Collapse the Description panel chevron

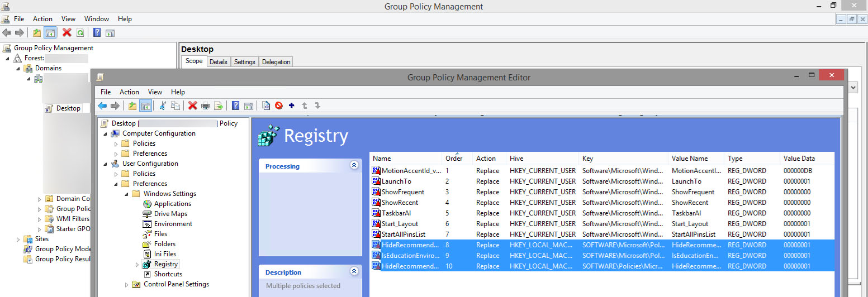[x=353, y=271]
